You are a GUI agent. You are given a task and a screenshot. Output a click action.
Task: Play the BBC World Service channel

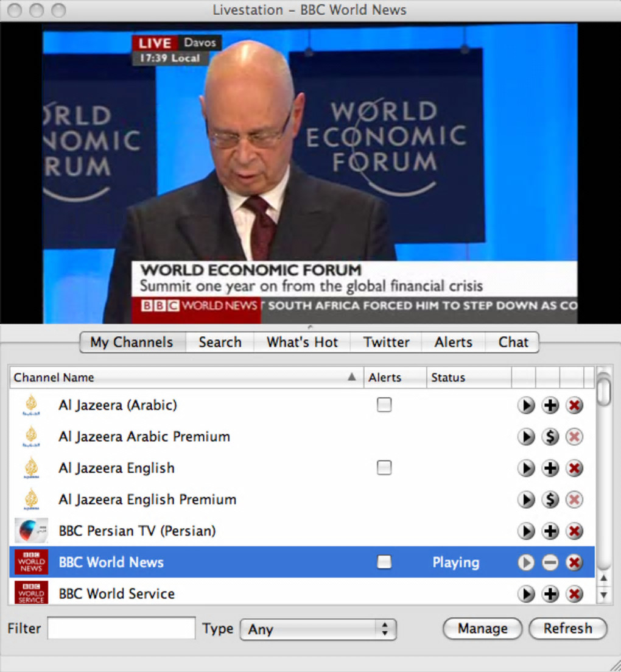(526, 594)
